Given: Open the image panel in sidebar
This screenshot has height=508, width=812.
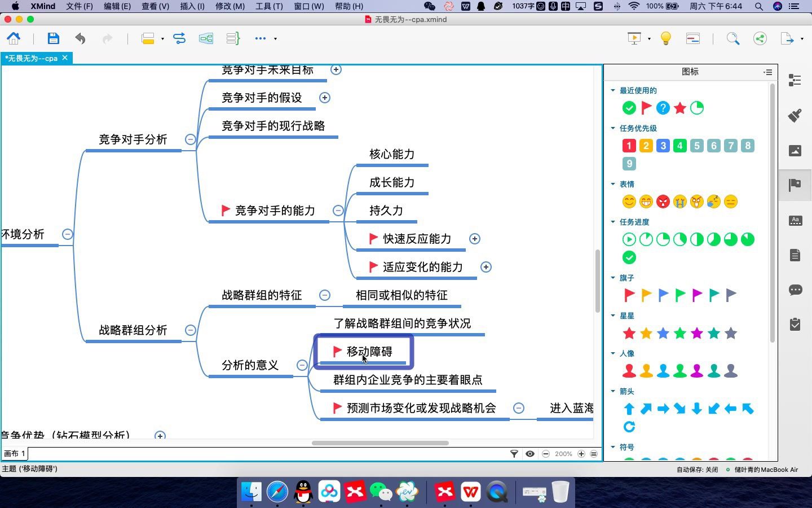Looking at the screenshot, I should point(795,150).
